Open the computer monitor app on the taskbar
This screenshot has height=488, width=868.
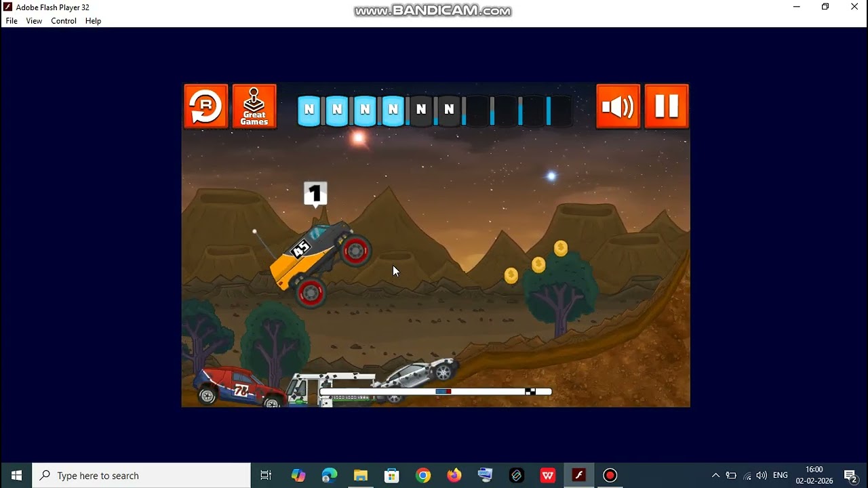click(486, 475)
